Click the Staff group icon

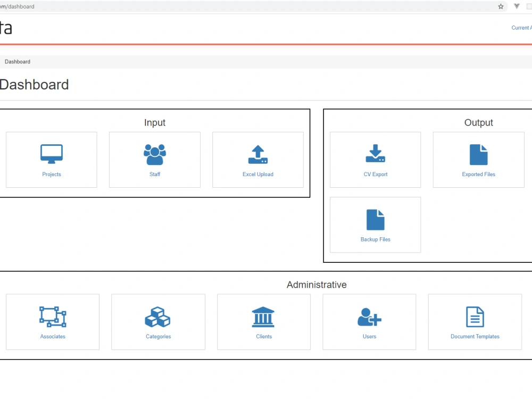(x=155, y=154)
